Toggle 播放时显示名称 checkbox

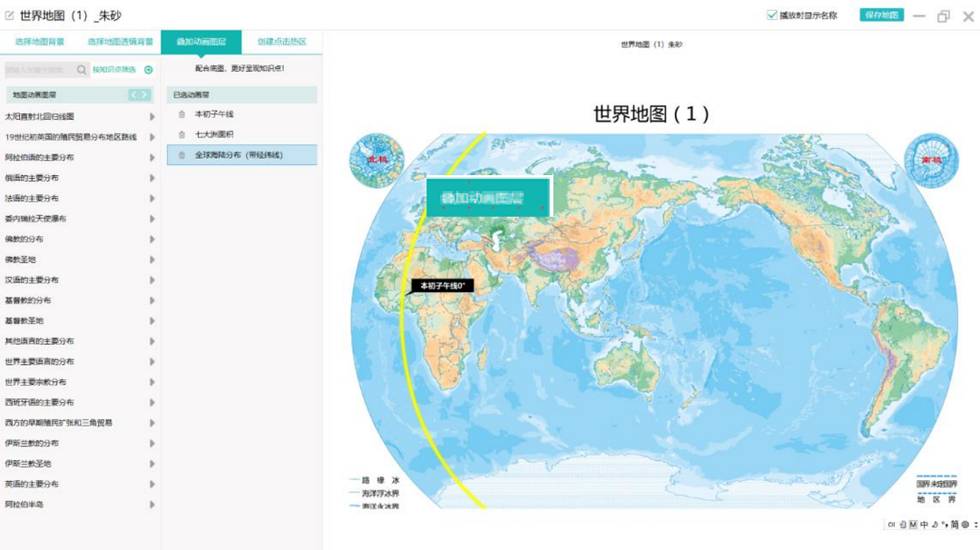(x=772, y=15)
